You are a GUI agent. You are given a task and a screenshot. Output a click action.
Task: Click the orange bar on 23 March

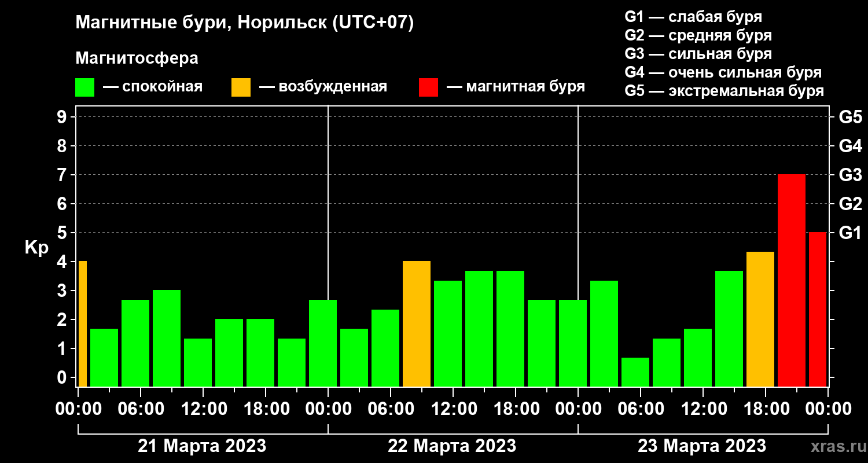(760, 319)
